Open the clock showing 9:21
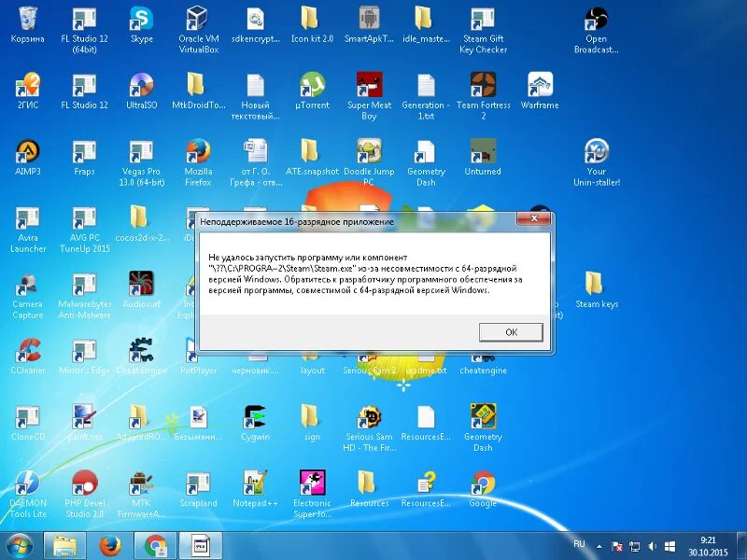The image size is (747, 560). point(708,546)
